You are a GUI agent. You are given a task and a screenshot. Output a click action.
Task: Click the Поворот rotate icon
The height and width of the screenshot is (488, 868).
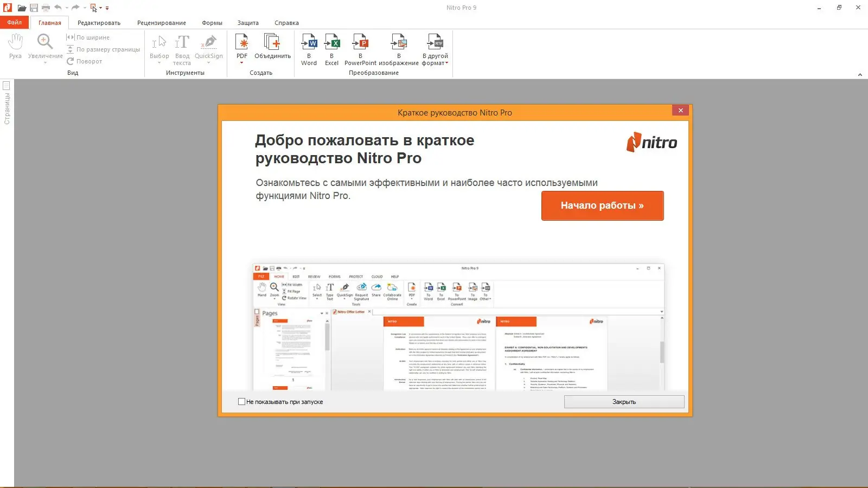(x=70, y=61)
